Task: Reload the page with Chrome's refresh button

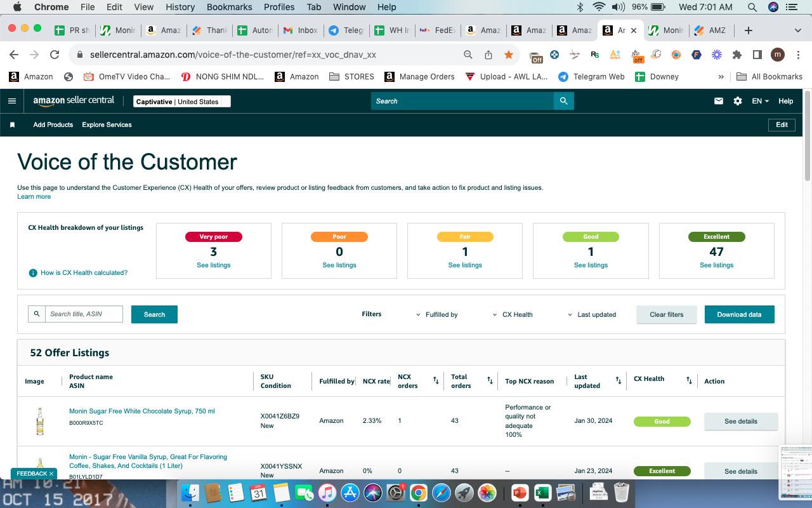Action: click(55, 55)
